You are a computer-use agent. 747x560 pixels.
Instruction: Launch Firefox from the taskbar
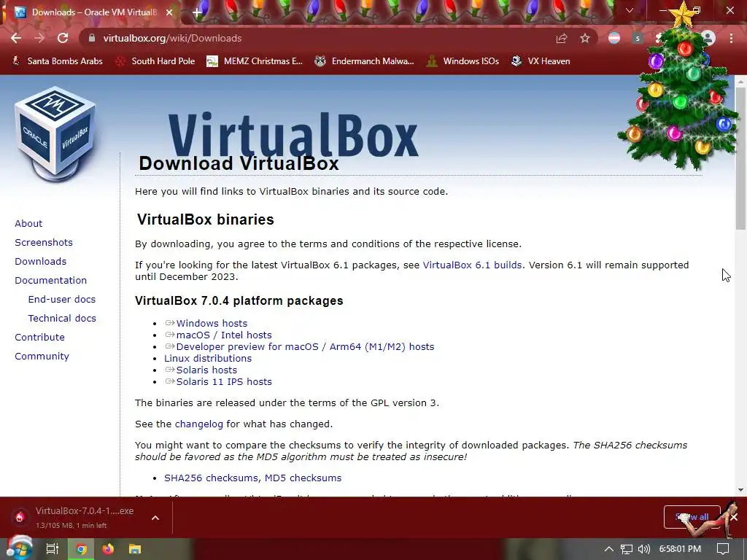click(108, 549)
